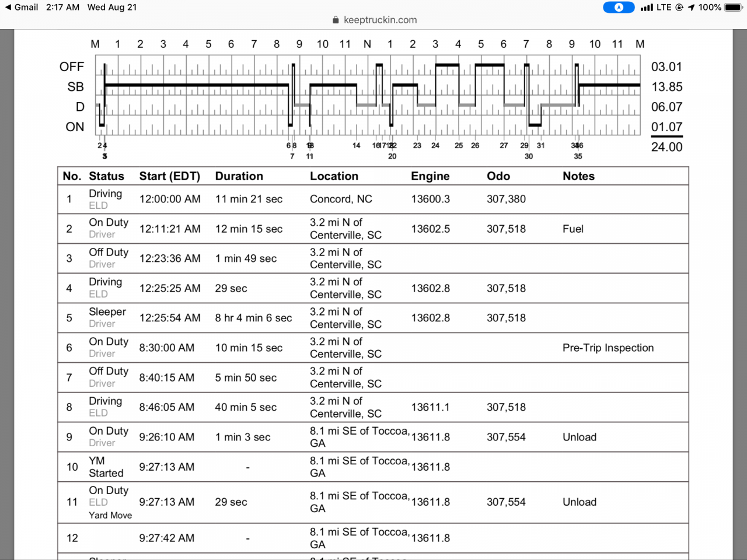747x560 pixels.
Task: Click the ON row label on the graph
Action: tap(75, 127)
